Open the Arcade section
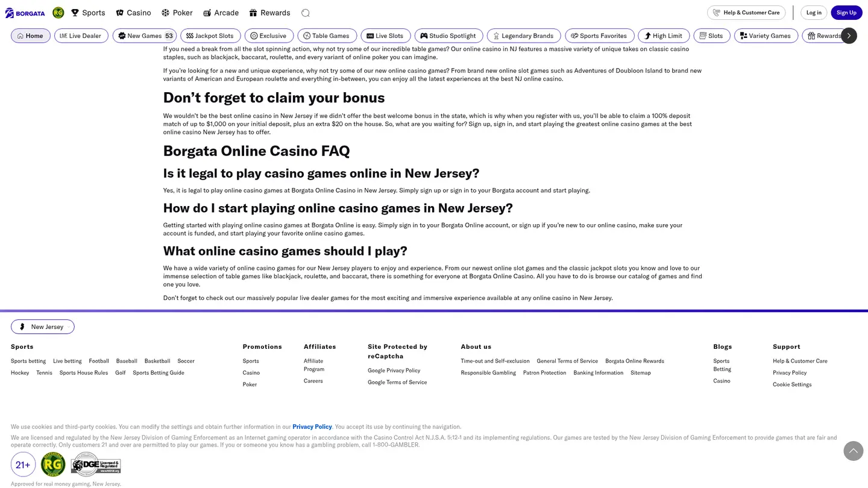The width and height of the screenshot is (868, 488). pos(221,13)
